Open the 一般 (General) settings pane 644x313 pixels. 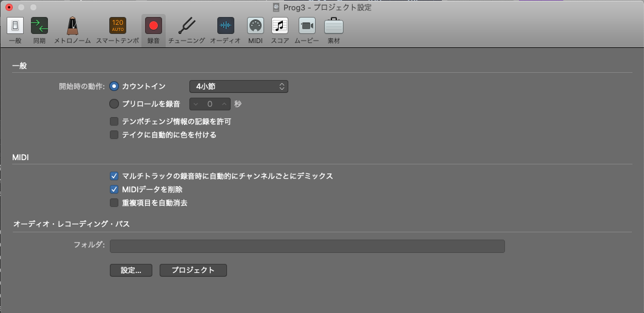pos(15,30)
